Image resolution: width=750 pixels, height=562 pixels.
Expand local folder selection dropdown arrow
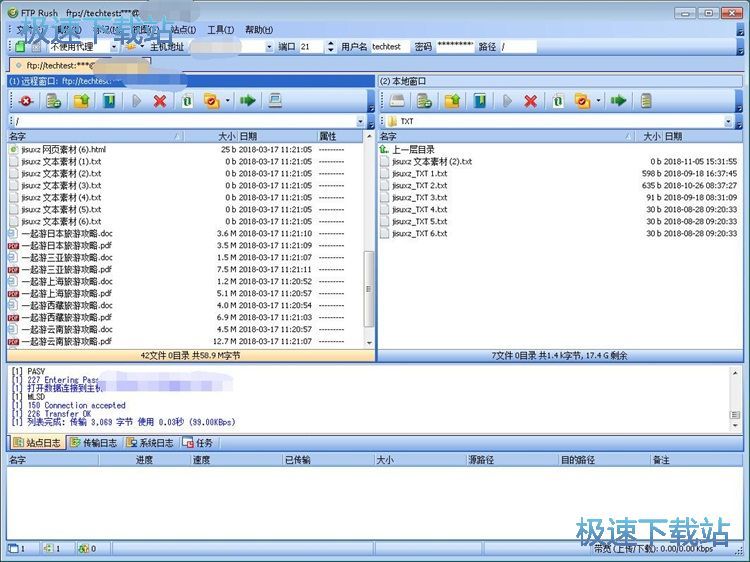(598, 101)
